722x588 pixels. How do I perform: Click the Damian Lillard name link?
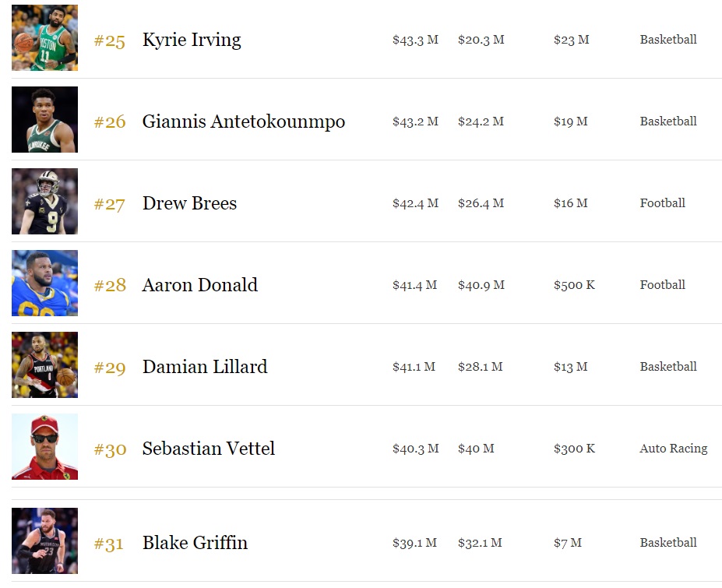pyautogui.click(x=204, y=367)
